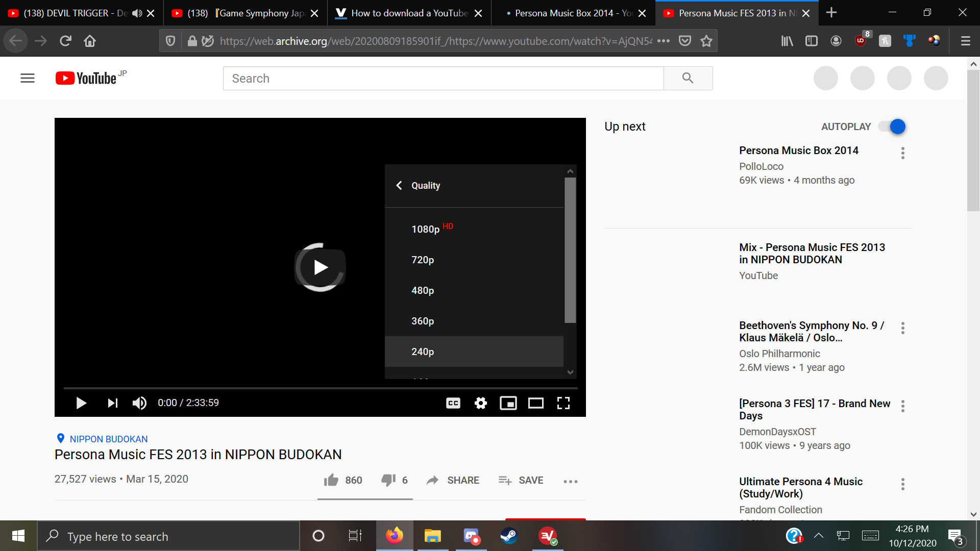Image resolution: width=980 pixels, height=551 pixels.
Task: Click the SHARE button
Action: click(x=453, y=480)
